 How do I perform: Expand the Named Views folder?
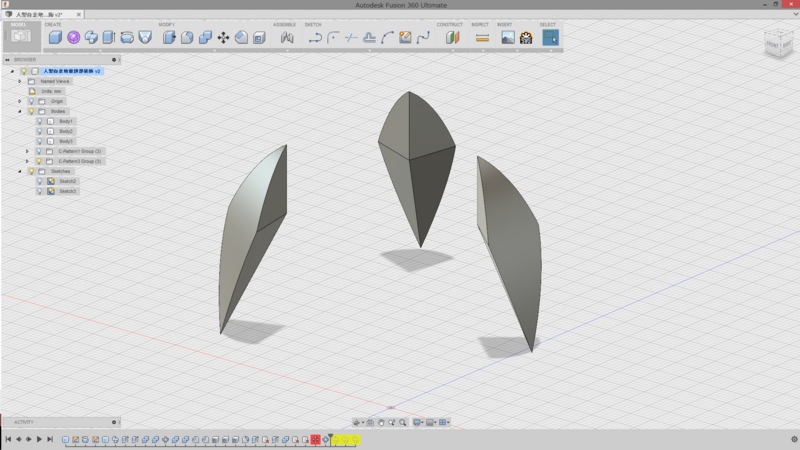click(x=20, y=81)
